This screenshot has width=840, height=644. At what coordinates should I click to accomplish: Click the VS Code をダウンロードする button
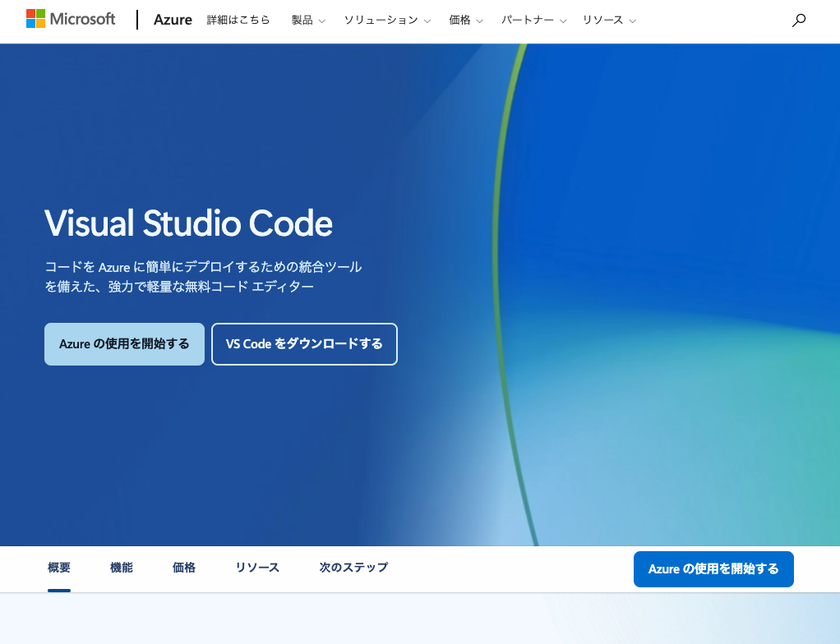click(x=304, y=344)
